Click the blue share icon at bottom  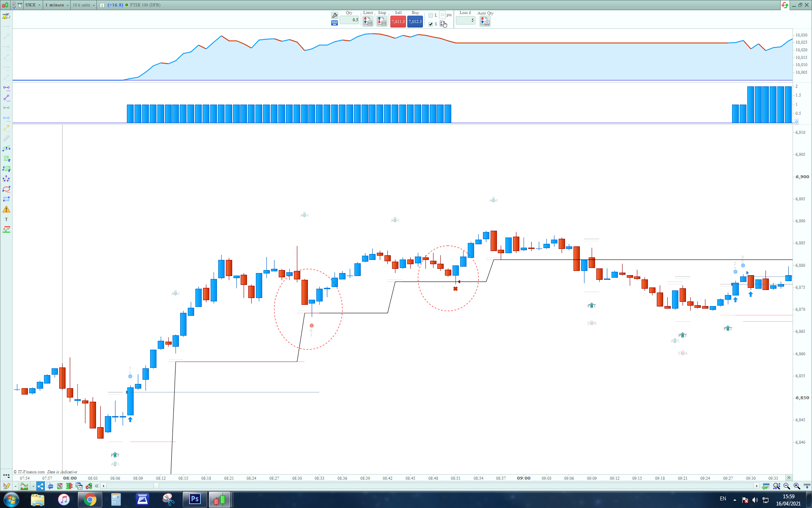40,486
